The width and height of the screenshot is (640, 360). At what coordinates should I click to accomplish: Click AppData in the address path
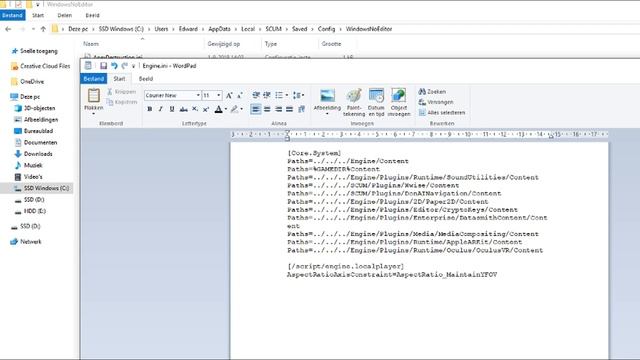pyautogui.click(x=219, y=29)
